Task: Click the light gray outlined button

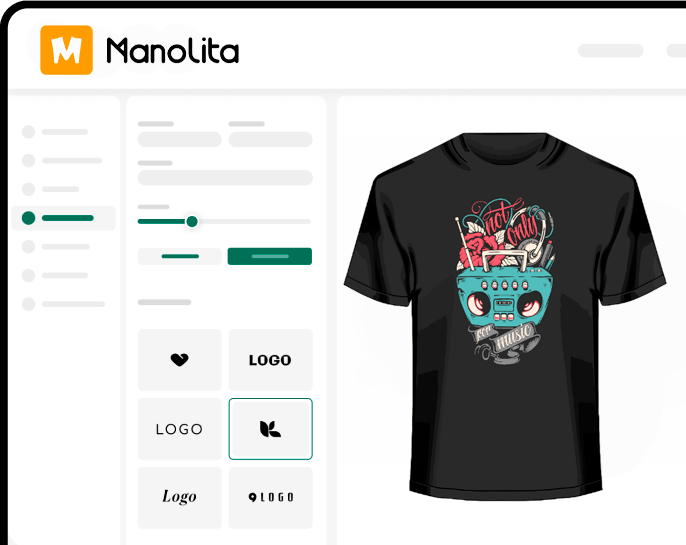Action: click(179, 256)
